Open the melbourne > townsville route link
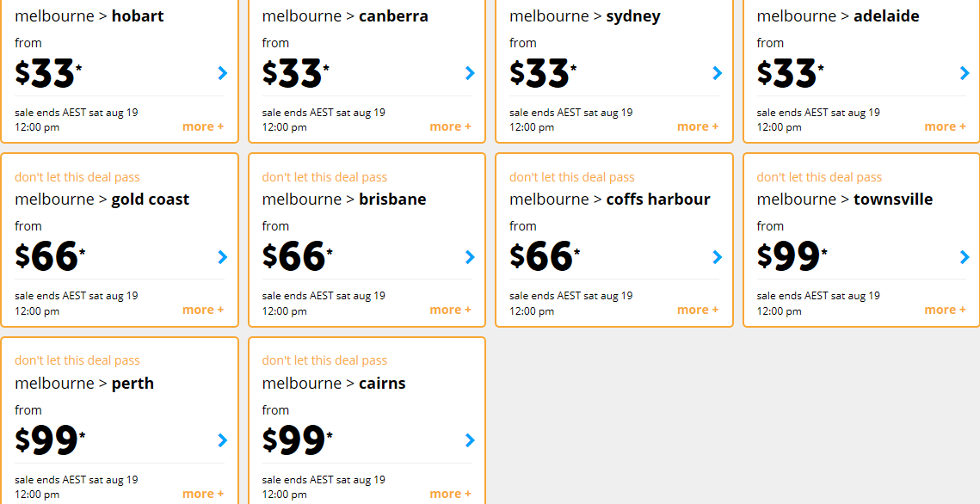 coord(844,200)
